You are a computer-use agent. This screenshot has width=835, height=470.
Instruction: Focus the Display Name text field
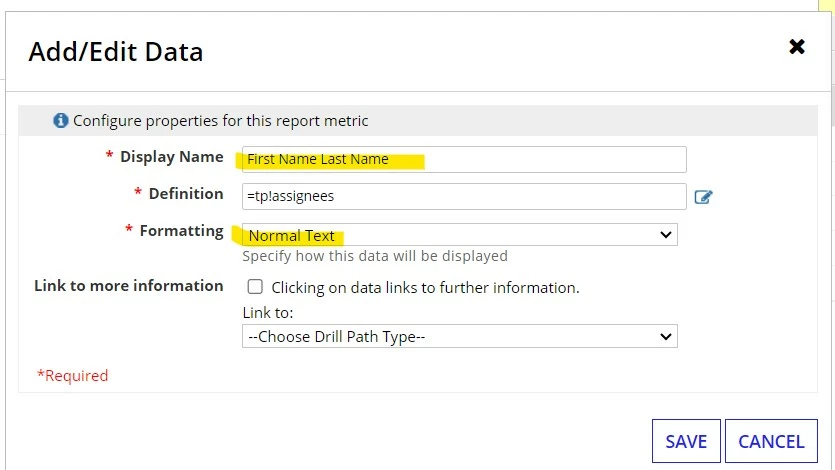coord(464,159)
